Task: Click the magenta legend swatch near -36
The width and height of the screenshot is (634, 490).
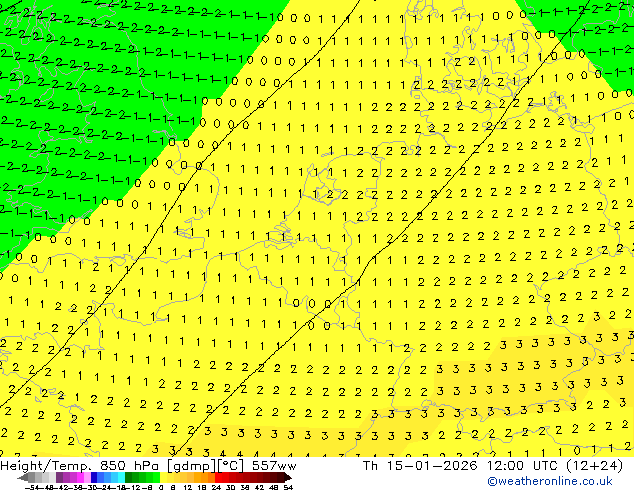Action: pos(80,477)
